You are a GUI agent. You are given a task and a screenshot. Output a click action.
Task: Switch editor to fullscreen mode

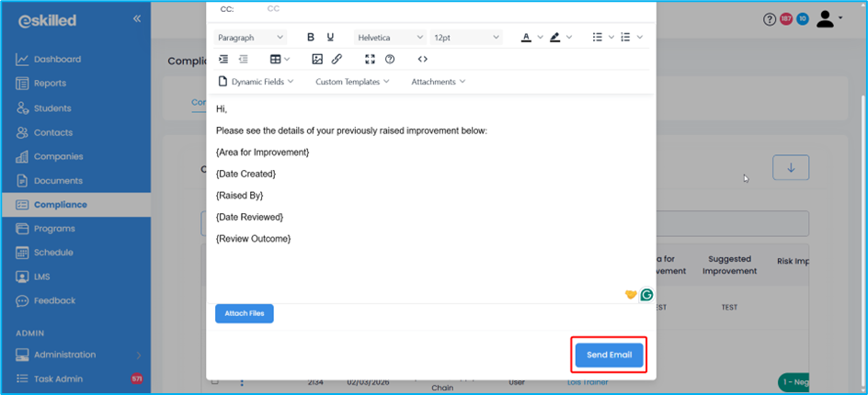click(370, 59)
